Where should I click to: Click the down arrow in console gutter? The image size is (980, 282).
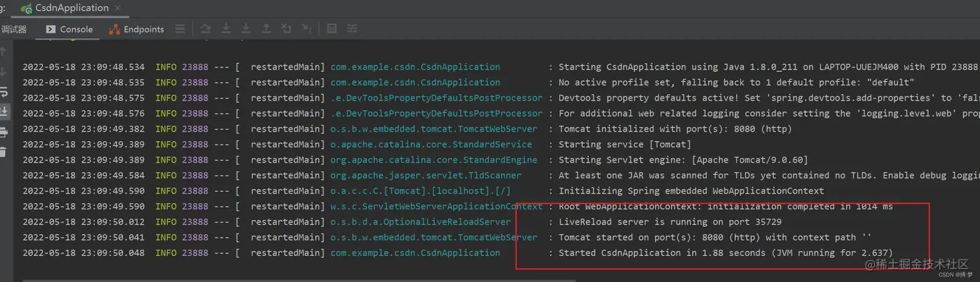tap(3, 71)
